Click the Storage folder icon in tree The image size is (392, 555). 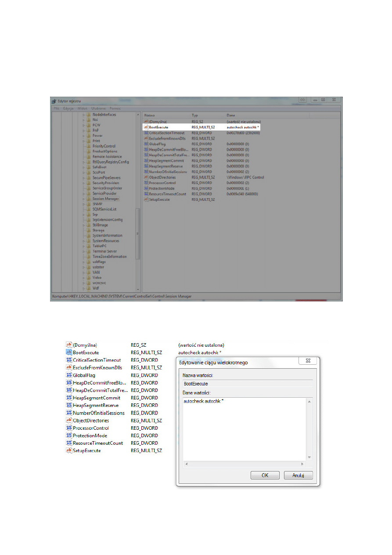[x=89, y=230]
